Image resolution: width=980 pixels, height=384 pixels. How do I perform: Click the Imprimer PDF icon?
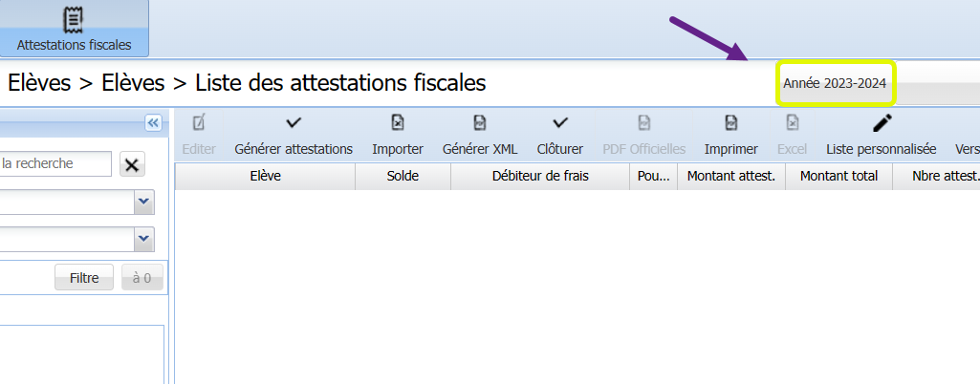tap(731, 123)
